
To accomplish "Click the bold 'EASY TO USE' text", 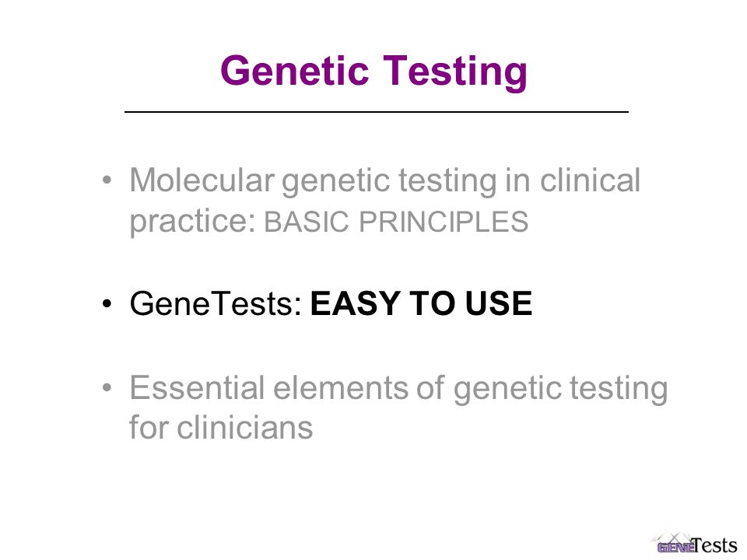I will pyautogui.click(x=421, y=303).
